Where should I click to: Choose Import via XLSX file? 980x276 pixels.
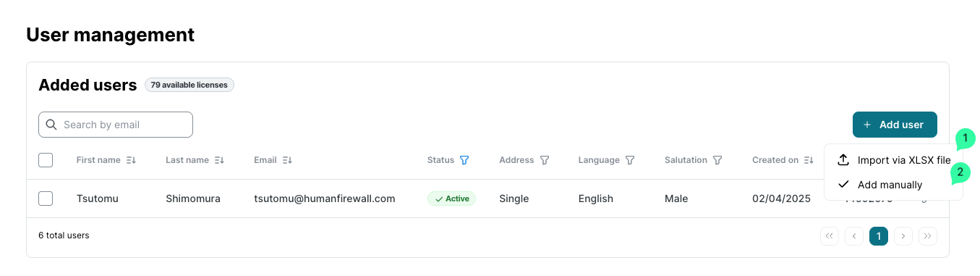point(894,160)
